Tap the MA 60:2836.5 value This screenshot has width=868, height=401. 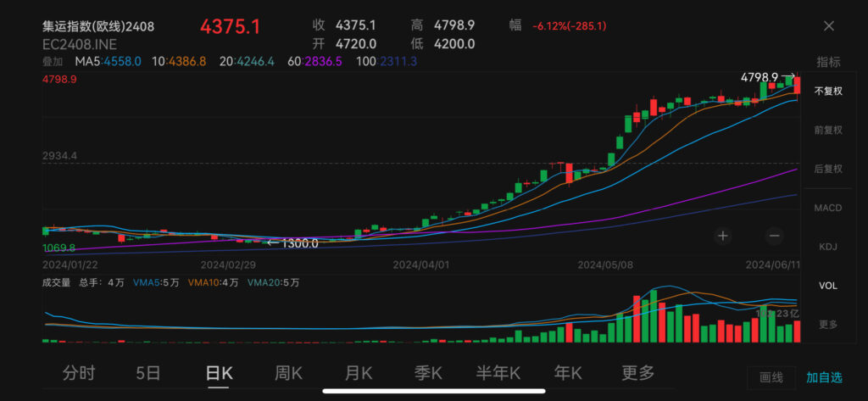(x=314, y=62)
